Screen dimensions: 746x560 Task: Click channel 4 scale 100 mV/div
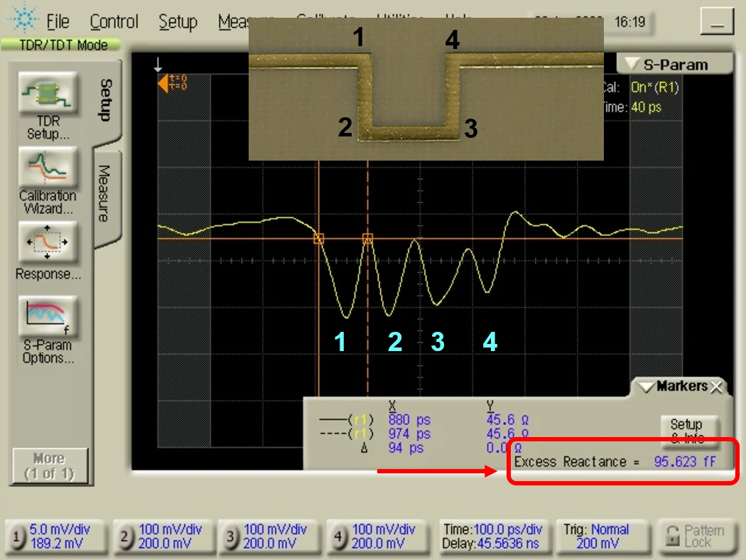click(384, 529)
